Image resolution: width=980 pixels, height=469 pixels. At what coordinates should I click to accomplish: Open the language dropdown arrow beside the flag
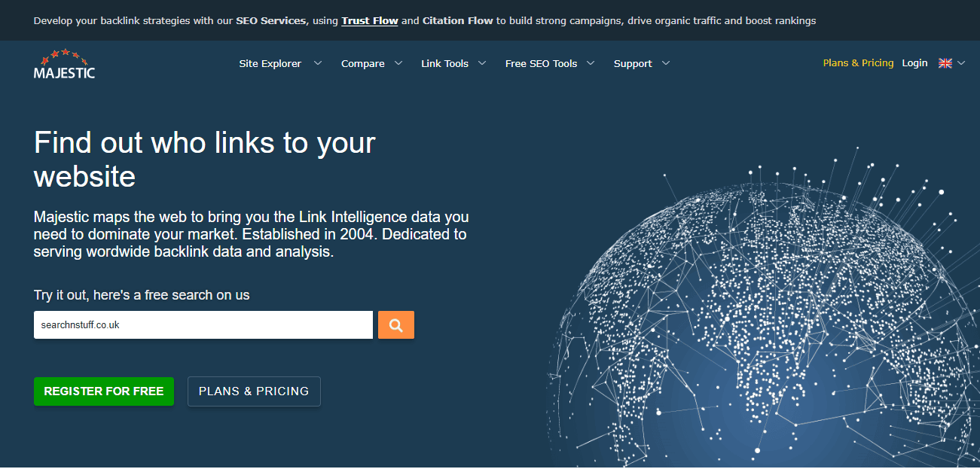coord(961,63)
